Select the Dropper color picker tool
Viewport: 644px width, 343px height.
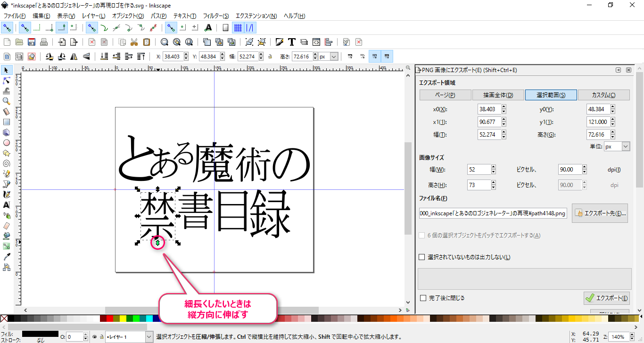7,257
